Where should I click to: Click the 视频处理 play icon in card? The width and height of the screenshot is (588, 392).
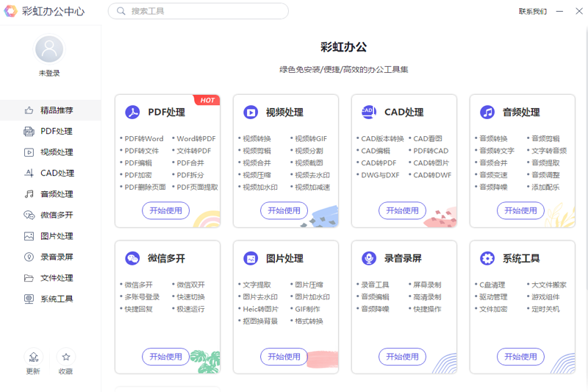tap(251, 113)
